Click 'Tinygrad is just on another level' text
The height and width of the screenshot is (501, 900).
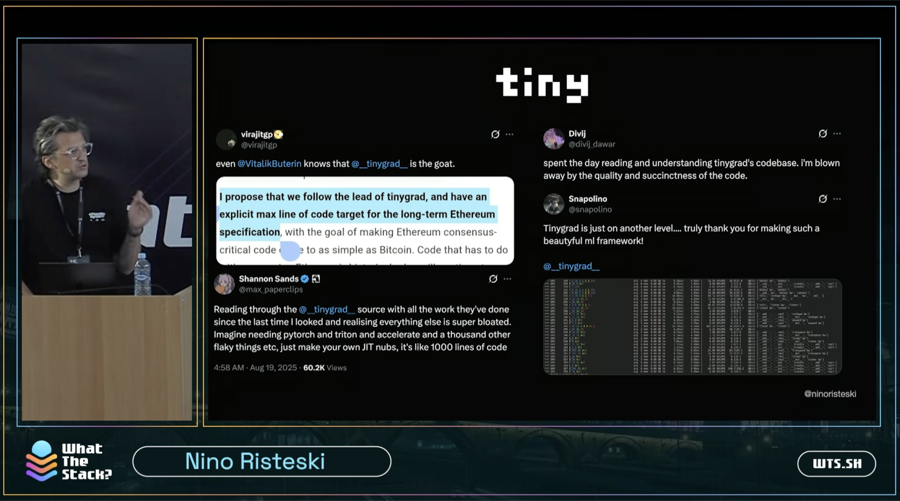(681, 234)
